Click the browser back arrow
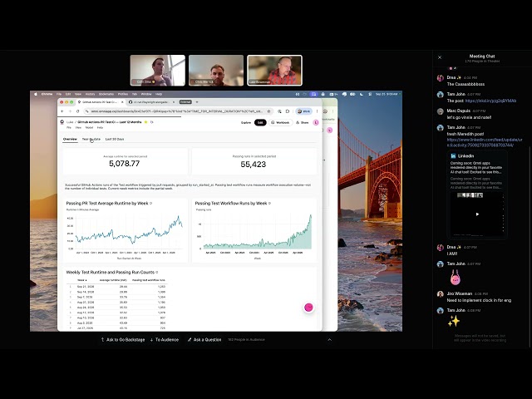The height and width of the screenshot is (399, 532). point(62,111)
